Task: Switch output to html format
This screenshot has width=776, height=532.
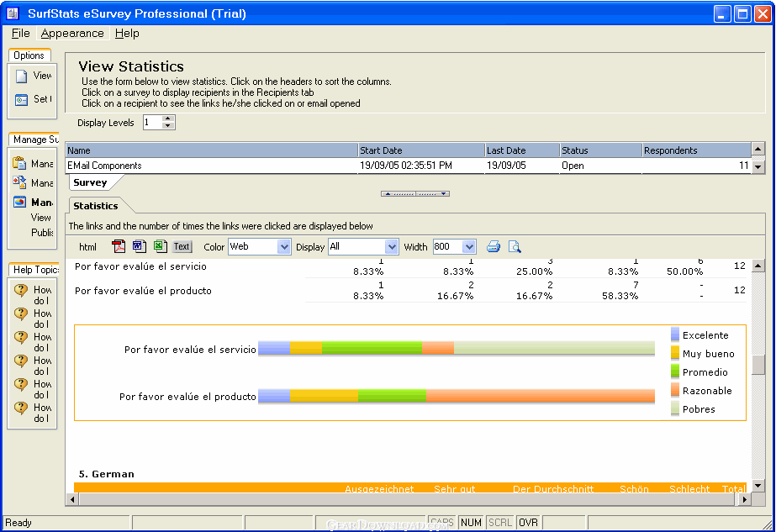Action: coord(88,246)
